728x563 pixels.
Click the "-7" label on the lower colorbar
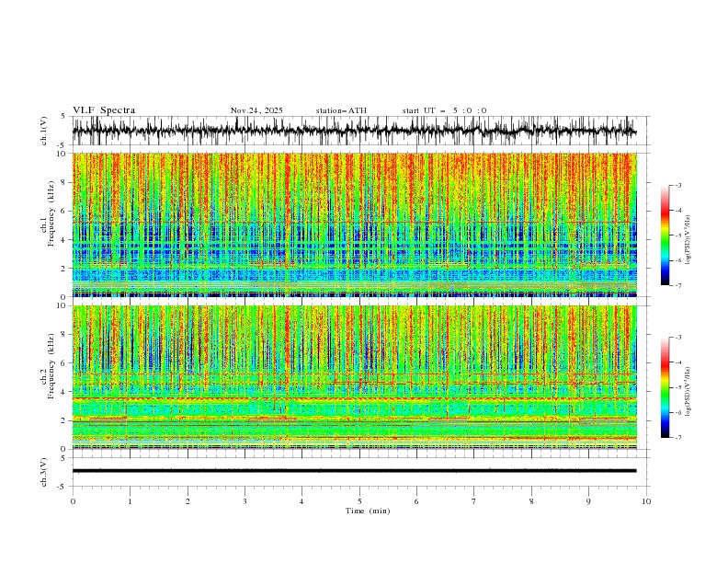(678, 438)
